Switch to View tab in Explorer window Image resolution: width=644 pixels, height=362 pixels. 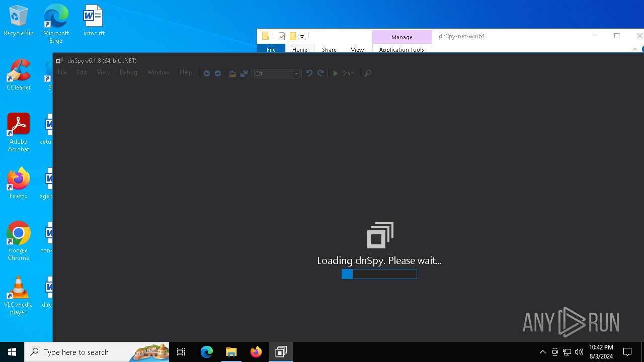click(357, 49)
